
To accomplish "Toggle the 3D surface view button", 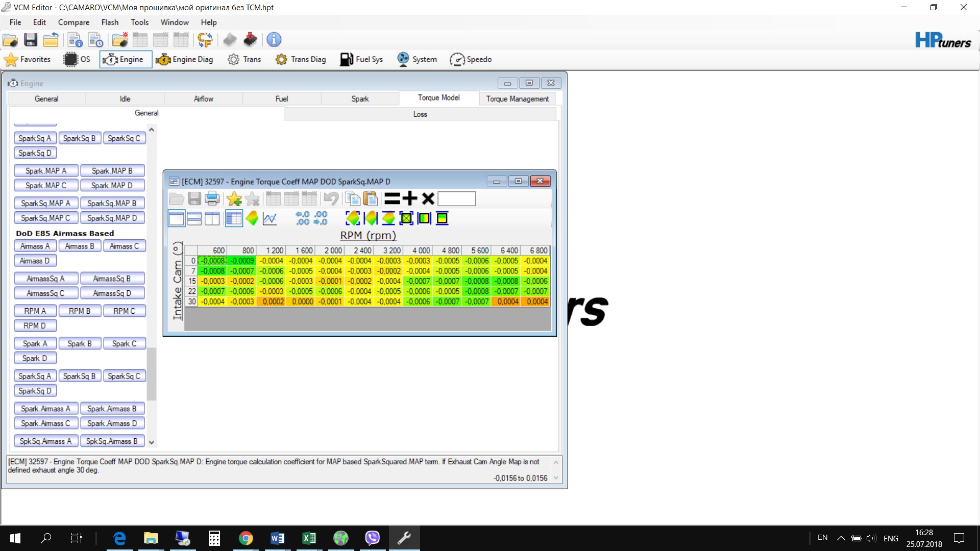I will (x=252, y=218).
